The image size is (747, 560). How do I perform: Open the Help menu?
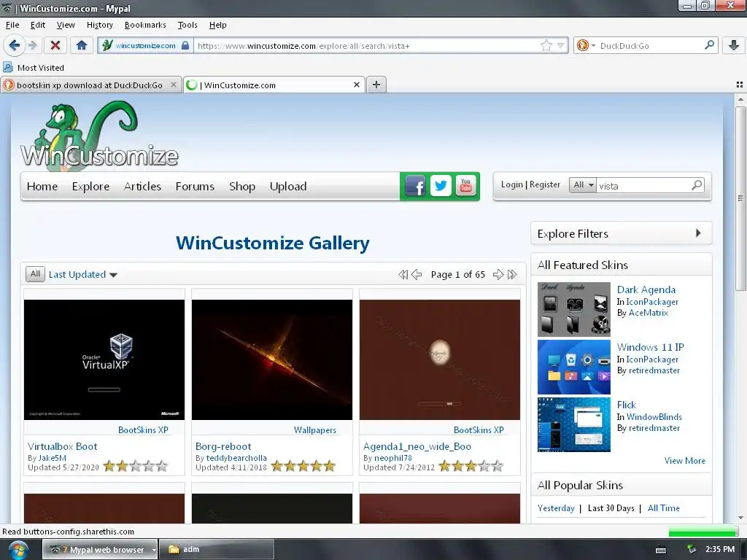(217, 25)
